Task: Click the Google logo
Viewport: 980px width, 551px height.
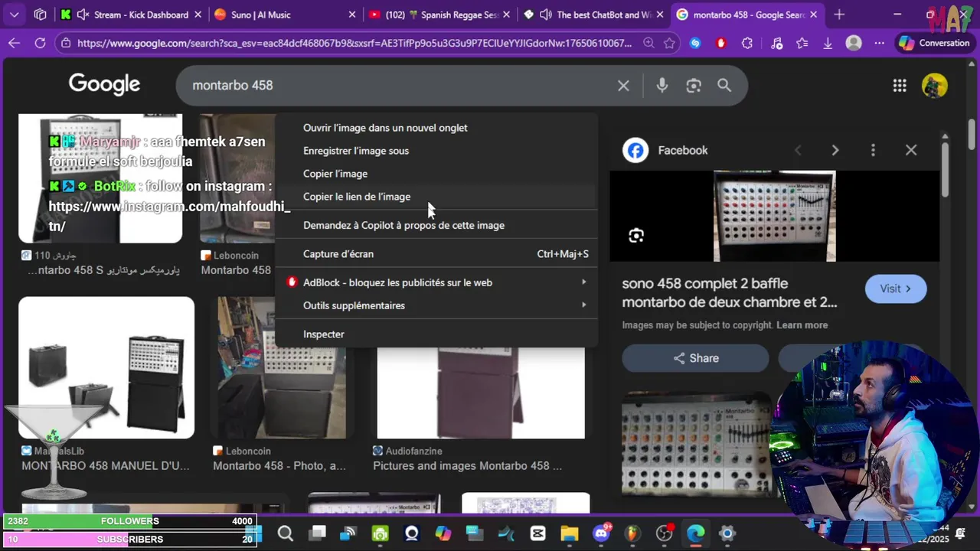Action: click(105, 85)
